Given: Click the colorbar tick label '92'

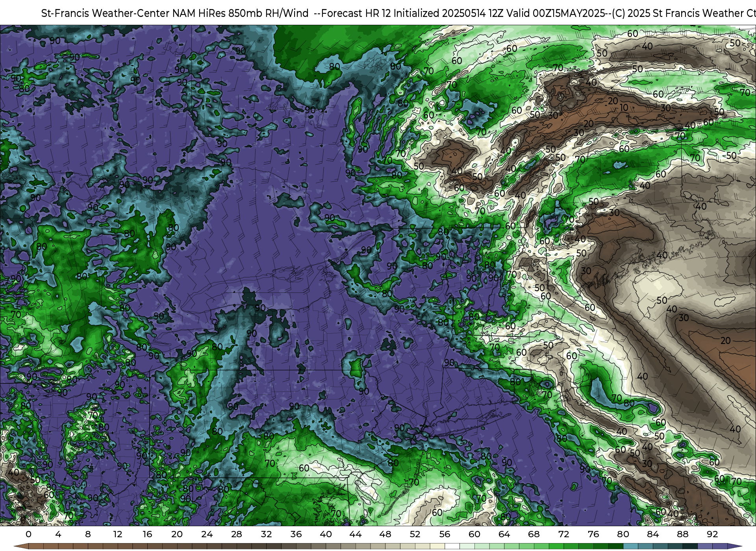Looking at the screenshot, I should click(x=712, y=534).
